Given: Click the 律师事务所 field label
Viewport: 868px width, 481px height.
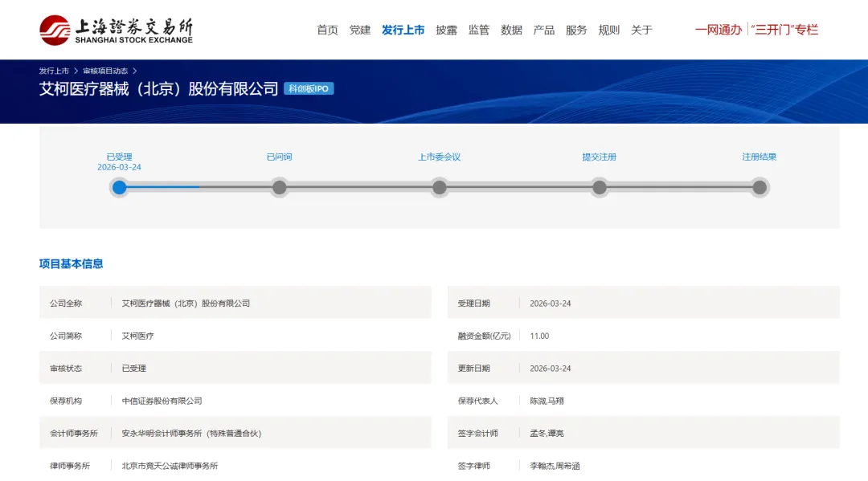Looking at the screenshot, I should click(x=70, y=466).
